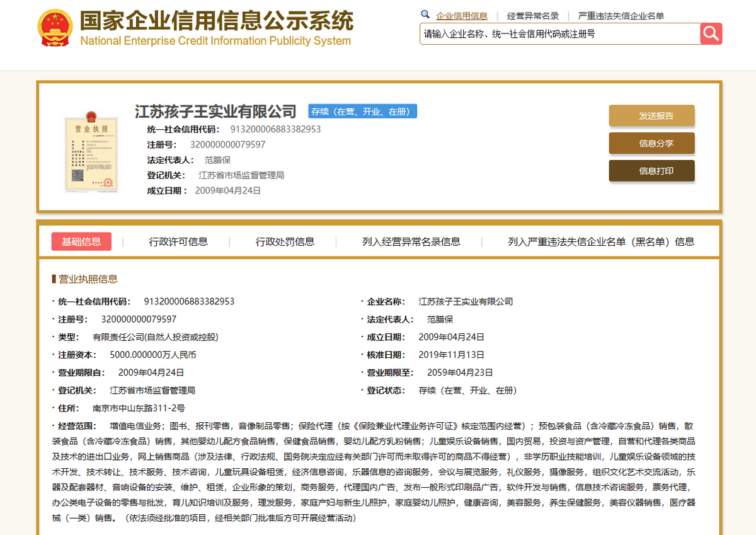Image resolution: width=756 pixels, height=535 pixels.
Task: Open the 行政许可信息 tab
Action: (178, 241)
